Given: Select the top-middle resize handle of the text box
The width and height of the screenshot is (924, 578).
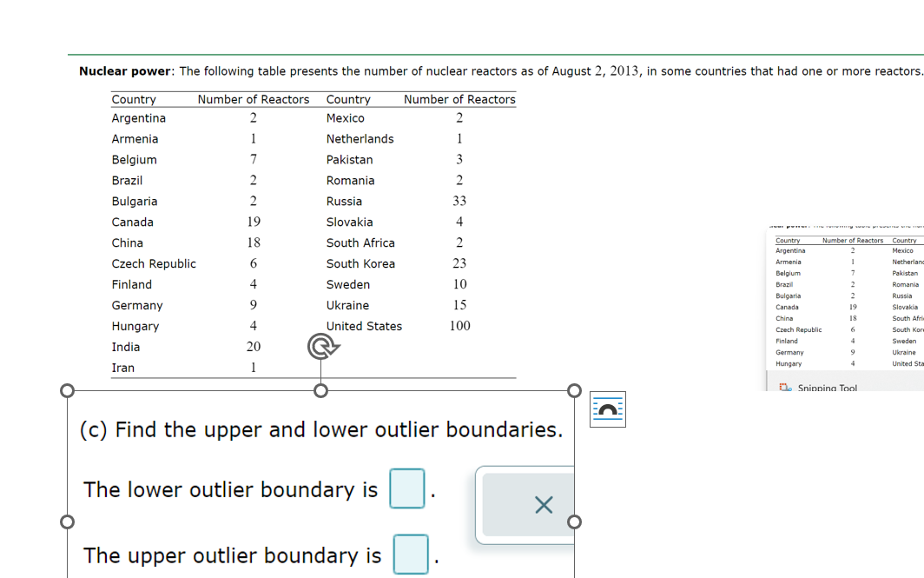Looking at the screenshot, I should pos(320,390).
